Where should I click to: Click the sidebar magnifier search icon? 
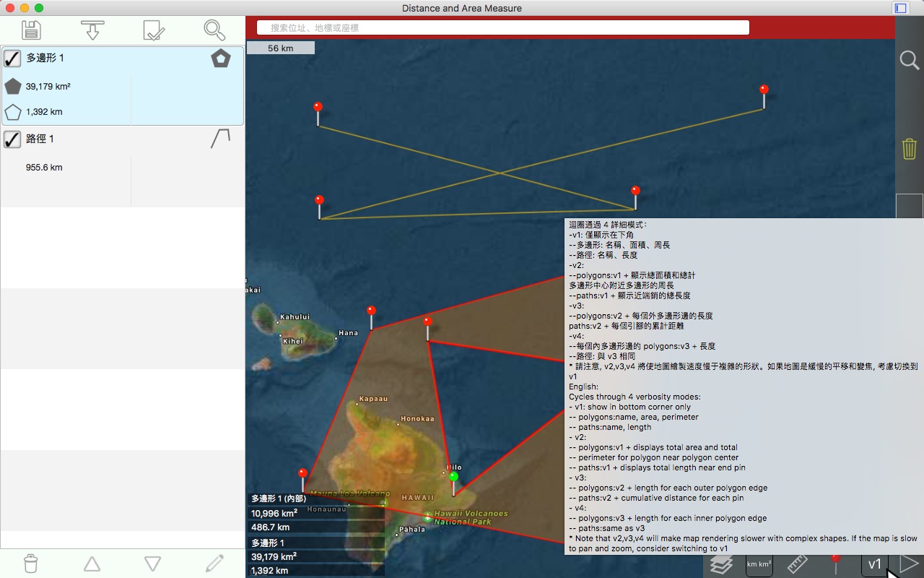(214, 30)
